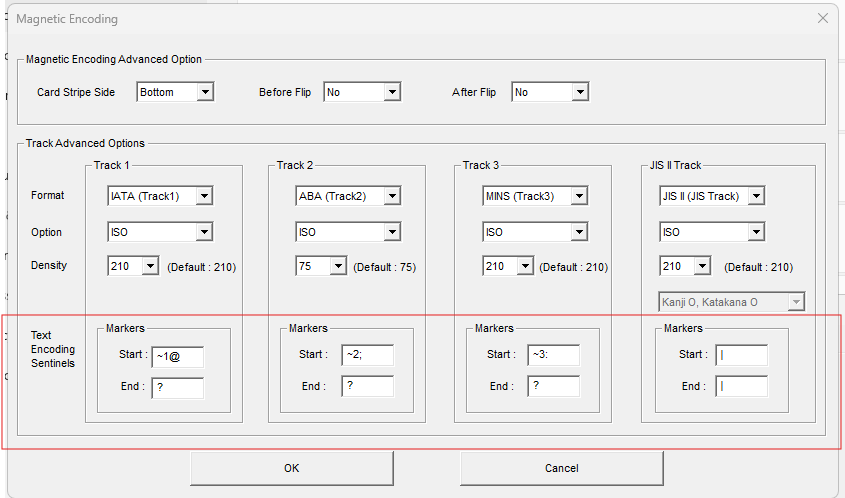Open Track 2 Format ABA dropdown
The width and height of the screenshot is (845, 498).
pos(348,196)
